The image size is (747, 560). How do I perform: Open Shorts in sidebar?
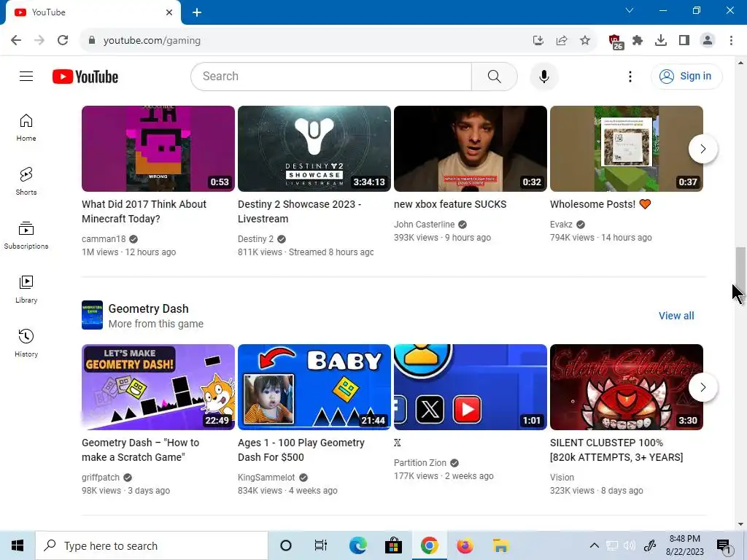coord(26,182)
